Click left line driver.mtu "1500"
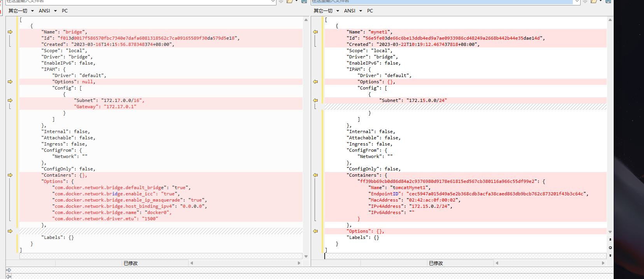Screen dimensions: 644x279 pos(105,219)
